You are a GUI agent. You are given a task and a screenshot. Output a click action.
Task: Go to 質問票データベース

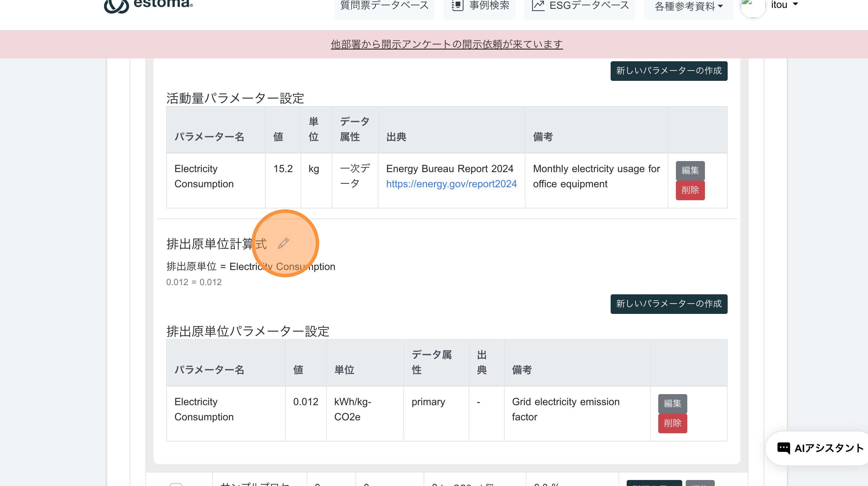[384, 5]
